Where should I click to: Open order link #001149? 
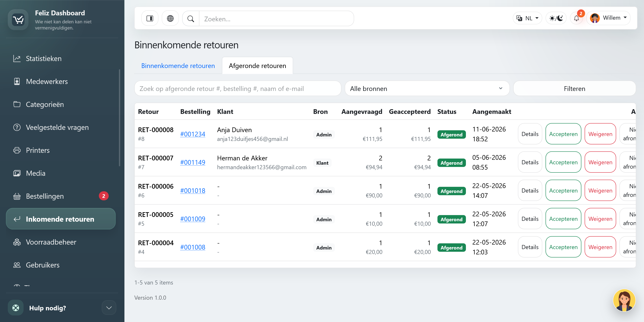(x=192, y=162)
